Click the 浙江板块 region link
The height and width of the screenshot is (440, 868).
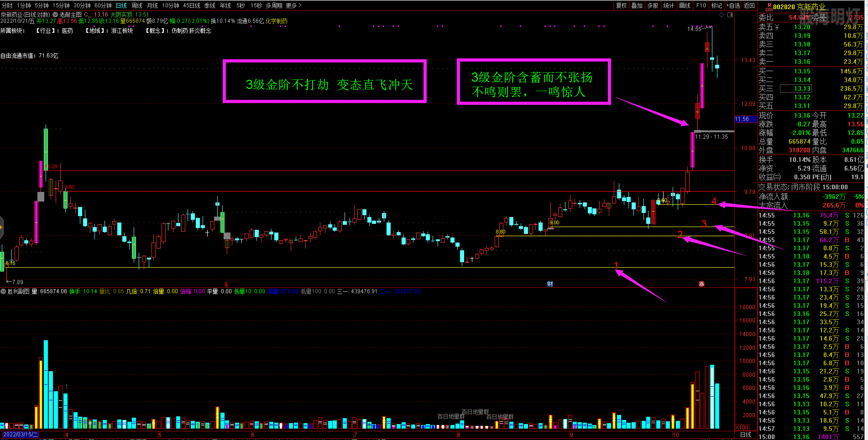pyautogui.click(x=122, y=31)
